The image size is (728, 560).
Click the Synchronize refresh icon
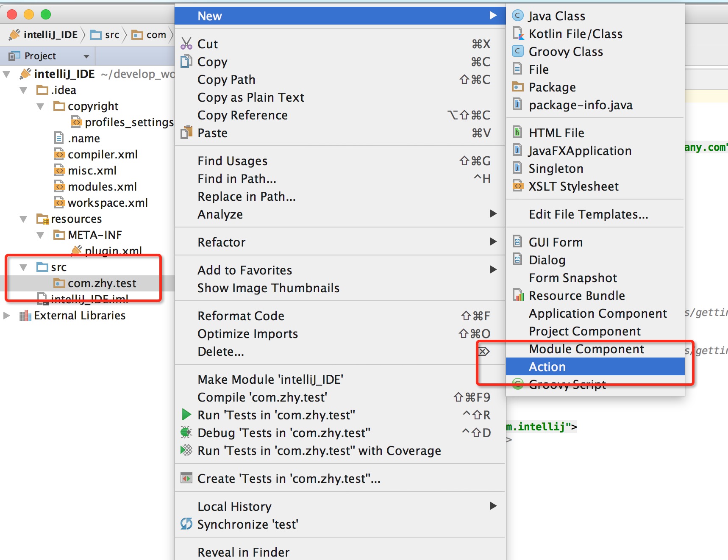186,524
